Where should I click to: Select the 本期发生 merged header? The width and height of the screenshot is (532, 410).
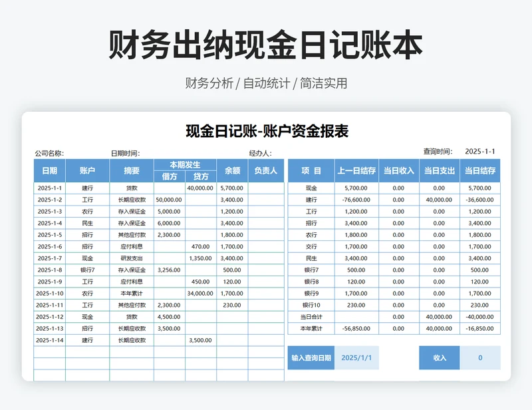(186, 165)
